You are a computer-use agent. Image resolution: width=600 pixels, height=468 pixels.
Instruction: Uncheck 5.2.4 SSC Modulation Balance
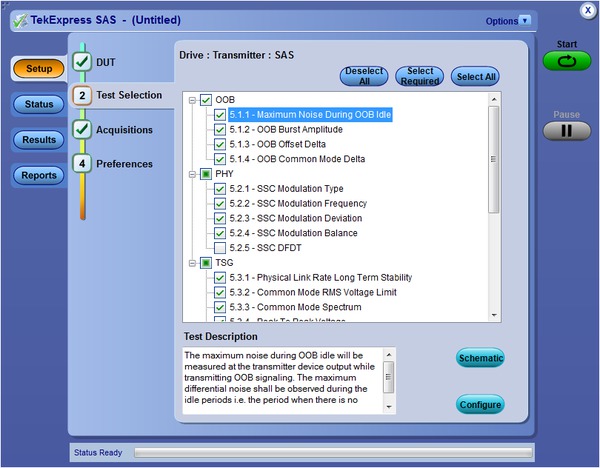click(220, 233)
